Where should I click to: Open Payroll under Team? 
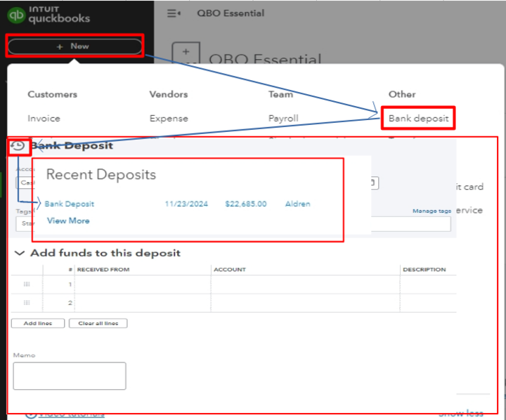(283, 119)
